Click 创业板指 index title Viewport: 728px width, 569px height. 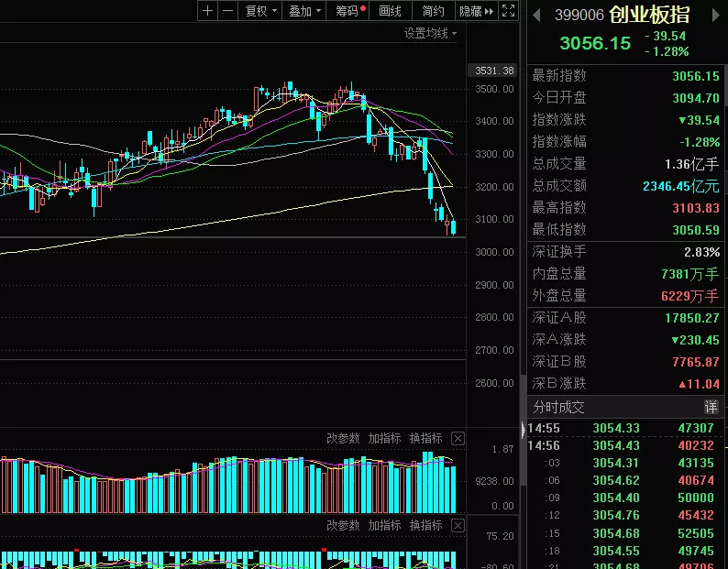click(x=649, y=15)
